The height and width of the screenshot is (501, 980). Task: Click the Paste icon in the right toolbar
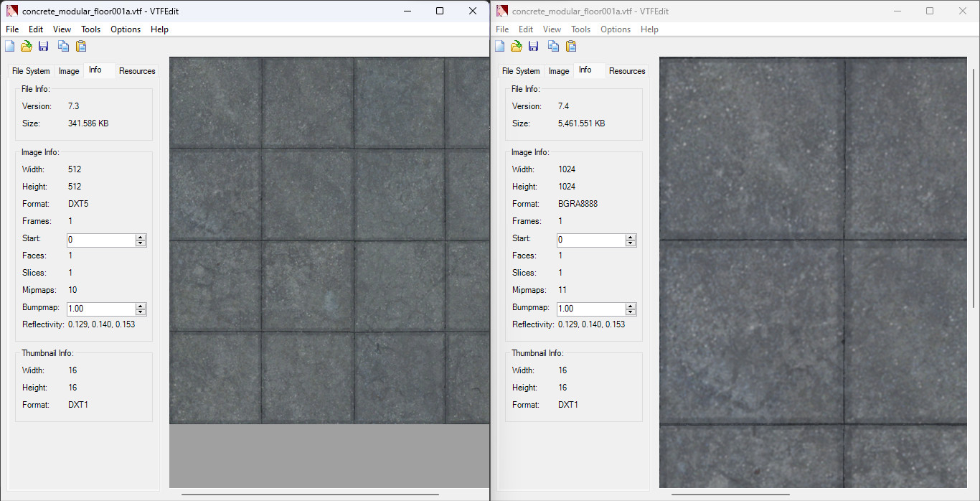[x=571, y=45]
